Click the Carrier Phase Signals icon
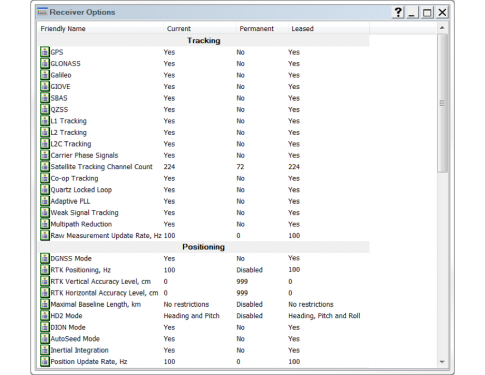Viewport: 485px width, 375px height. click(x=45, y=155)
